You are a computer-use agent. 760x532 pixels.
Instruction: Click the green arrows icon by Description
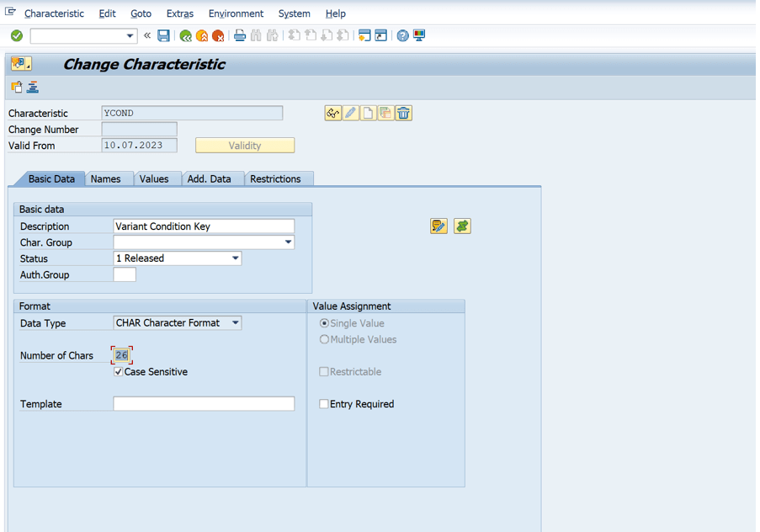click(x=462, y=226)
